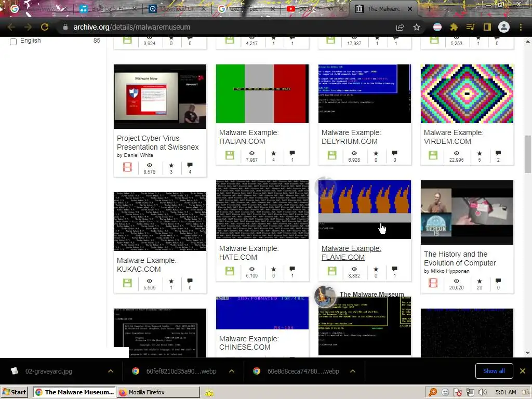Image resolution: width=532 pixels, height=399 pixels.
Task: Close the downloads bar
Action: tap(523, 371)
